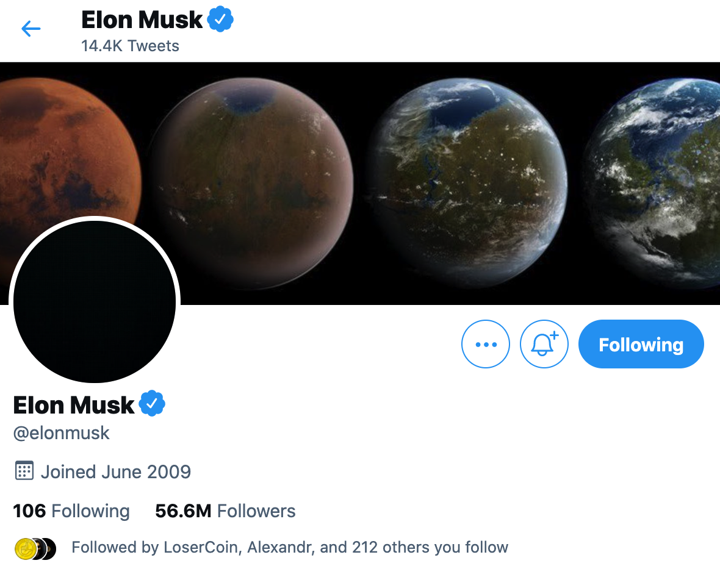Screen dimensions: 720x588
Task: Click the verified badge in the header
Action: click(x=220, y=20)
